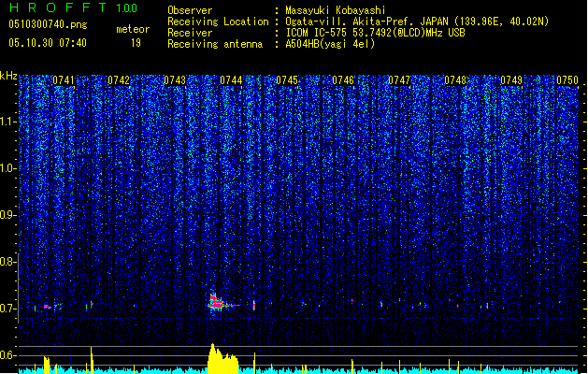Click the 0745 time marker
The width and height of the screenshot is (588, 374).
pos(287,80)
